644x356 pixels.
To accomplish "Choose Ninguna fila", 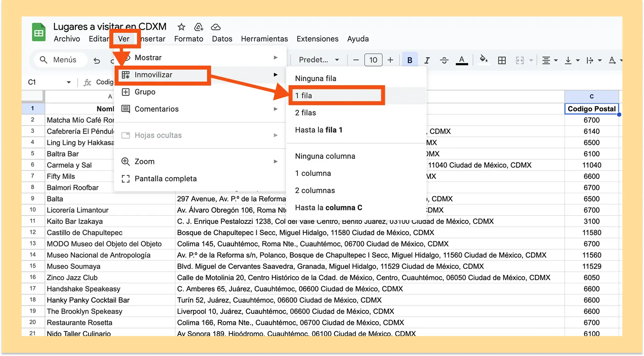I will tap(356, 78).
